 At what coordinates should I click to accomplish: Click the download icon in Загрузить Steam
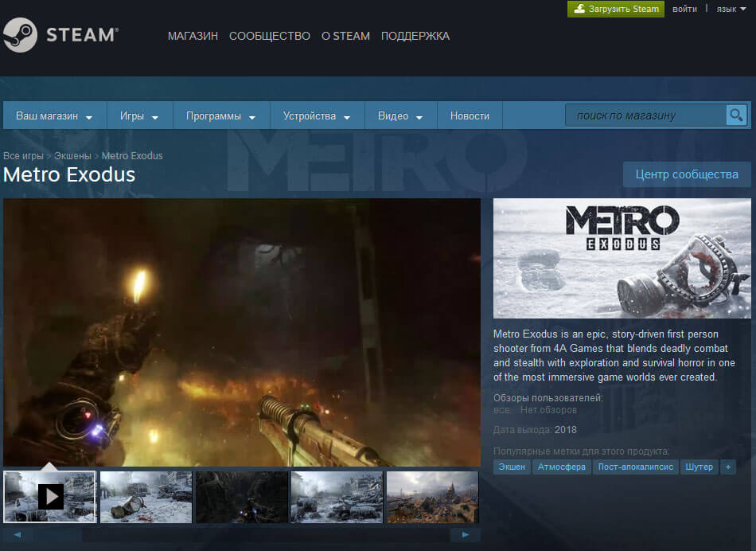pos(579,9)
